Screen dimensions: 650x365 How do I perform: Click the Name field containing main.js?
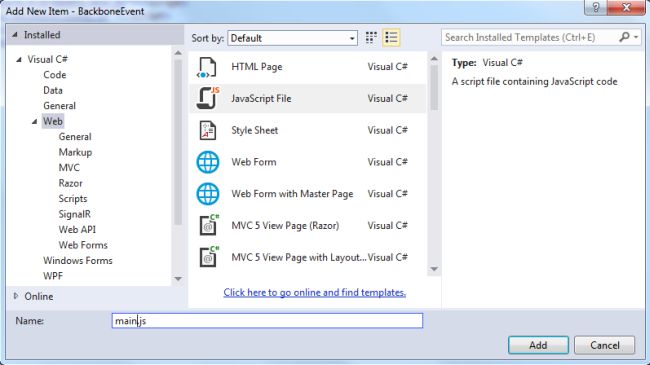coord(267,321)
